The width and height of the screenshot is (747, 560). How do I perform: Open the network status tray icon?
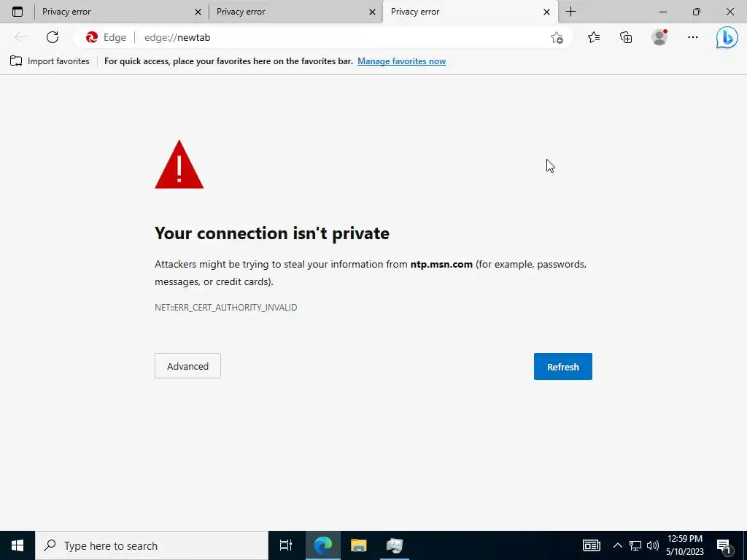[x=635, y=545]
